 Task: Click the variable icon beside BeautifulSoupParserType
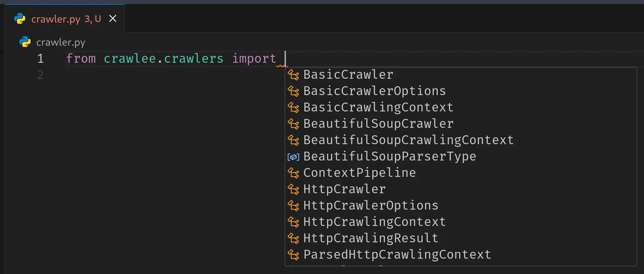[293, 157]
